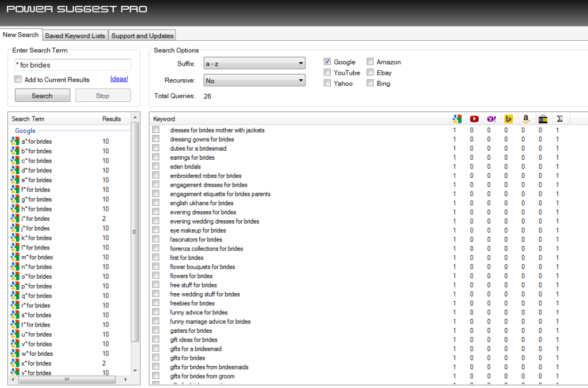
Task: Click the up arrow of search terms scrollbar
Action: tap(135, 117)
